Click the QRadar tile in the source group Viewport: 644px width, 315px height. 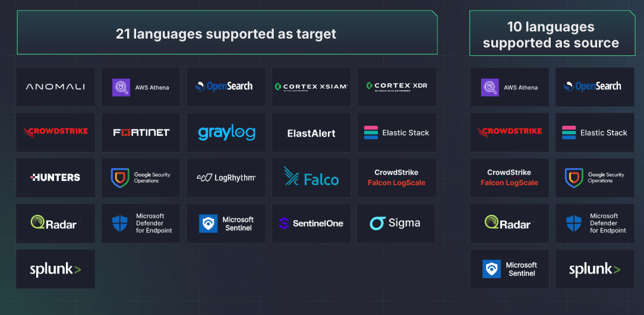[x=509, y=224]
